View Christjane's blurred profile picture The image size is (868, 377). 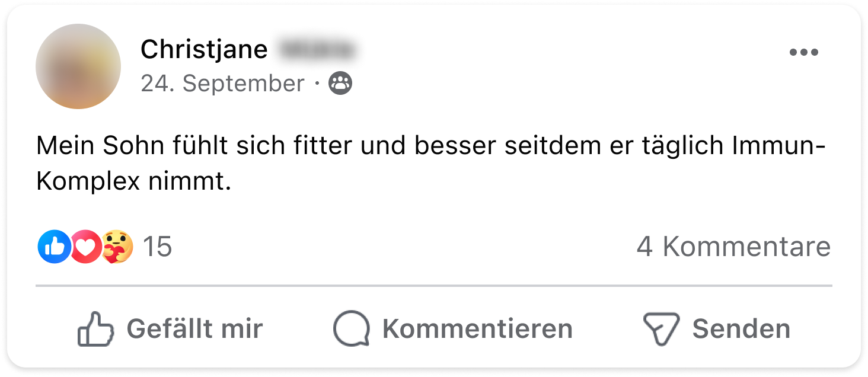tap(78, 66)
